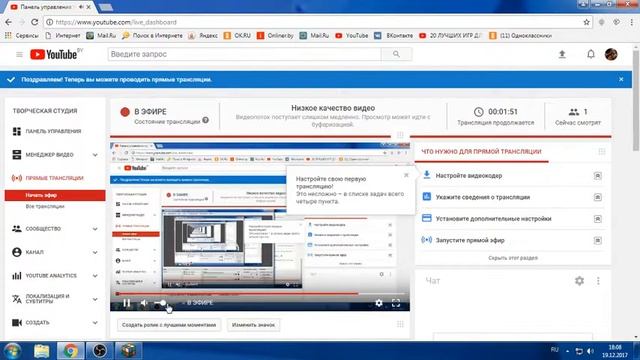Open the notifications bell

pos(591,54)
